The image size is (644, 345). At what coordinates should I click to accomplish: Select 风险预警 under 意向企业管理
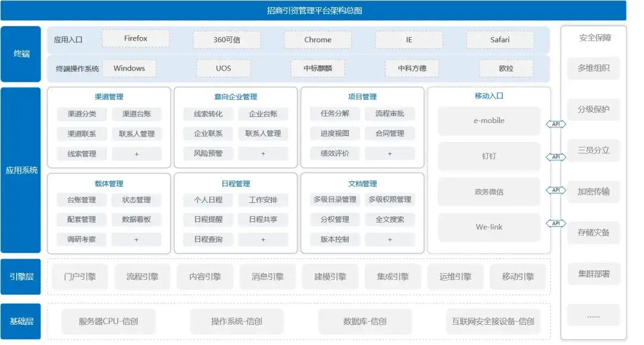pos(208,153)
